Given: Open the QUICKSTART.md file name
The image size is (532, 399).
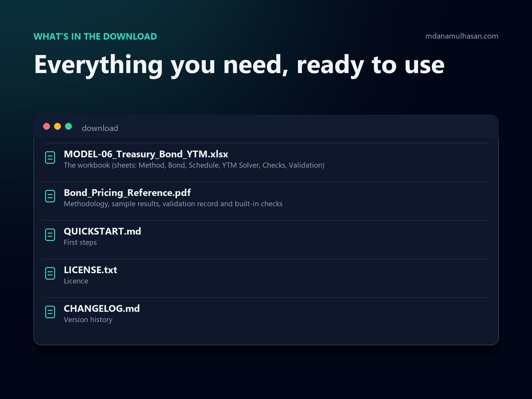Looking at the screenshot, I should pyautogui.click(x=102, y=231).
